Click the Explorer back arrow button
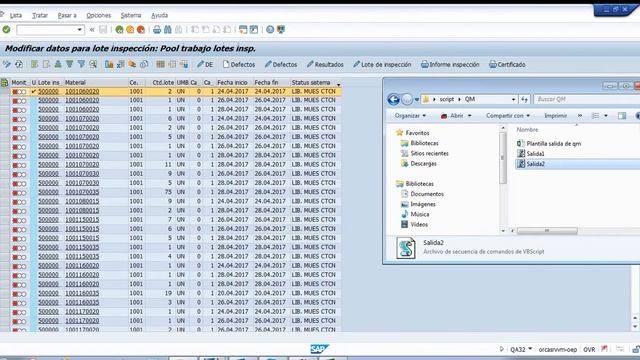 393,99
